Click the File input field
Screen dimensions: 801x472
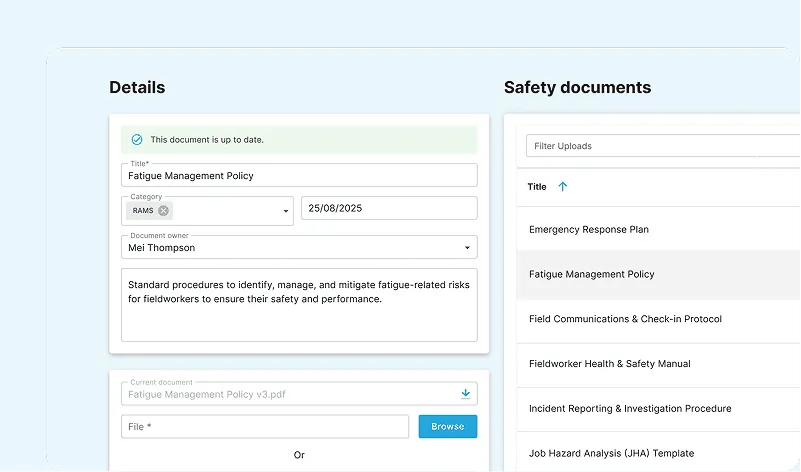click(265, 427)
